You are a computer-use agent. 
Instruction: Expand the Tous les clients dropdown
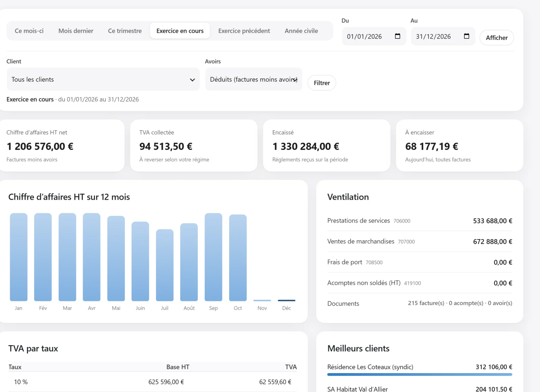103,79
